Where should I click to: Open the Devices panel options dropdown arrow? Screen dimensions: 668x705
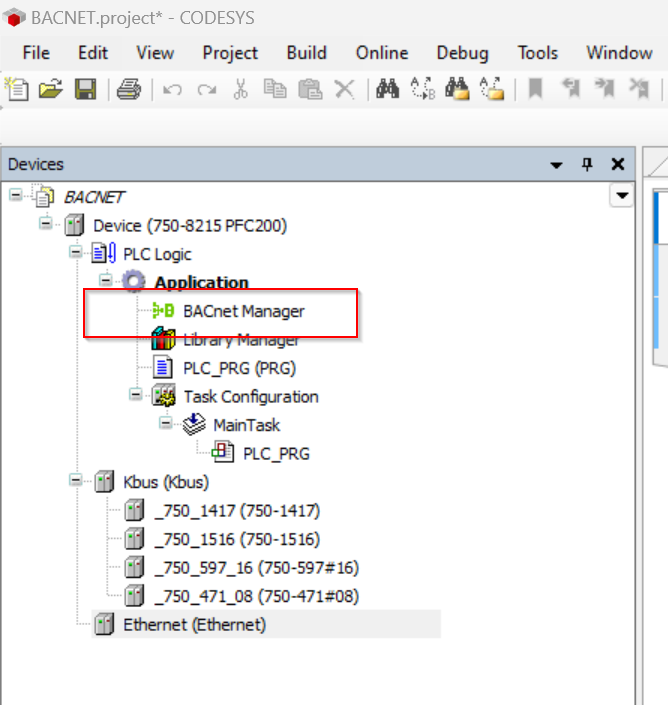(x=557, y=165)
